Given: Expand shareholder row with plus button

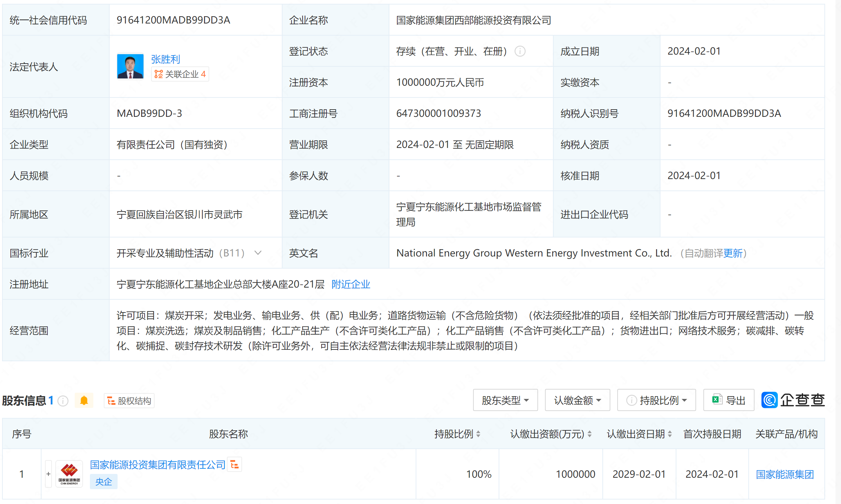Looking at the screenshot, I should point(48,474).
